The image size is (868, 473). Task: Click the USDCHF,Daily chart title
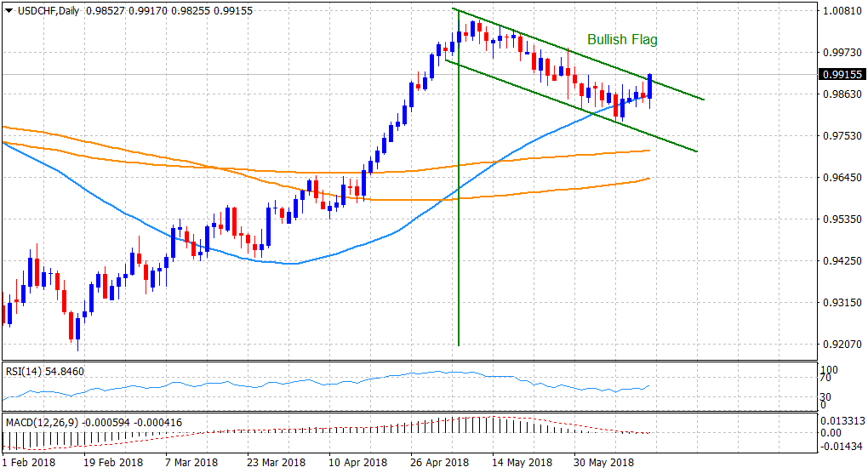pos(43,10)
